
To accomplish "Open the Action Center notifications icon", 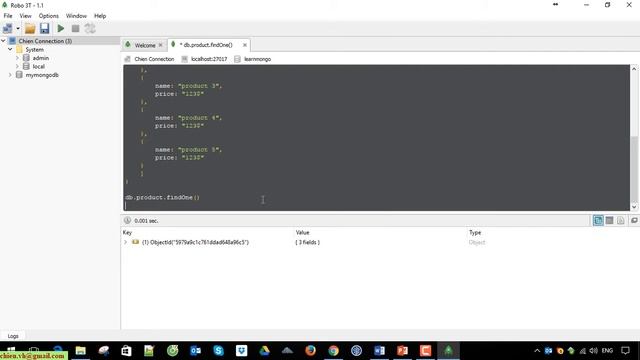I will click(625, 351).
